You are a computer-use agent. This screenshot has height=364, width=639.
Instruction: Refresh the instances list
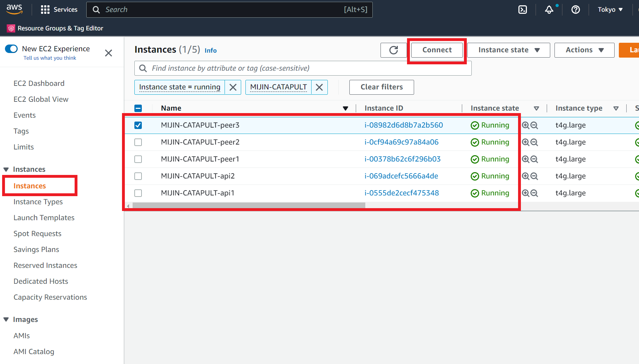pyautogui.click(x=394, y=50)
